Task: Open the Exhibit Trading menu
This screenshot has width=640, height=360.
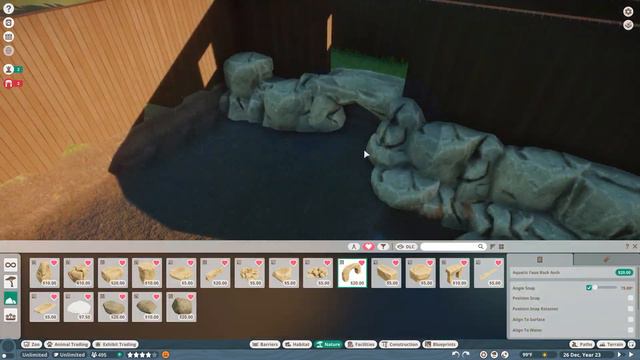Action: click(x=116, y=344)
